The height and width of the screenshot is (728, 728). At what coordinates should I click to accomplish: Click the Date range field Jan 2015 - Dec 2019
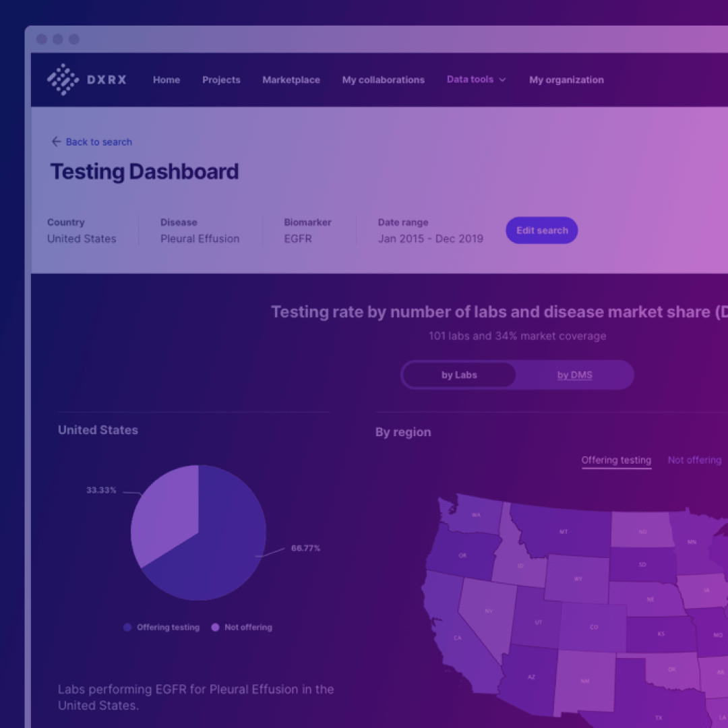click(x=431, y=239)
